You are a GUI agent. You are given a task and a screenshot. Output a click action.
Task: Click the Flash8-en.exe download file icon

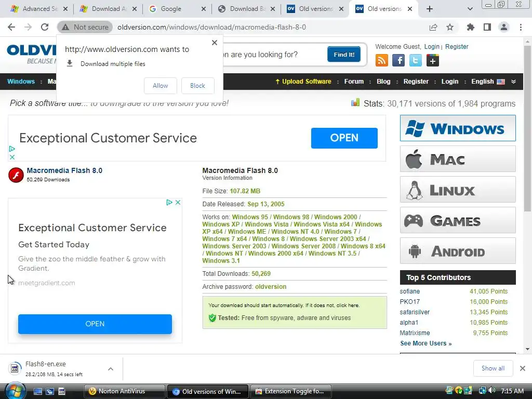15,368
